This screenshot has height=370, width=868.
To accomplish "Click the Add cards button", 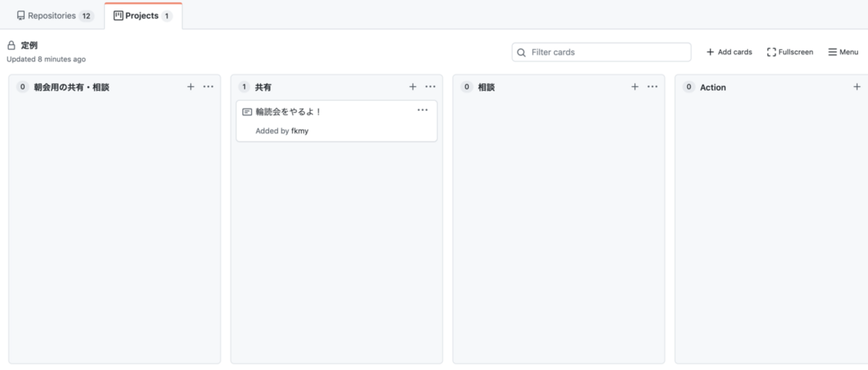I will pos(729,52).
